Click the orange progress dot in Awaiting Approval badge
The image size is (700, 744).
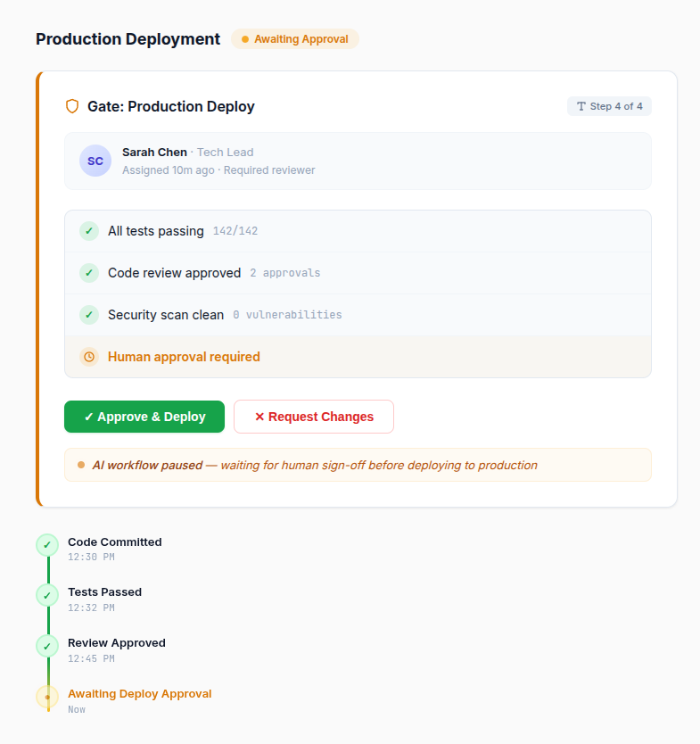tap(244, 39)
